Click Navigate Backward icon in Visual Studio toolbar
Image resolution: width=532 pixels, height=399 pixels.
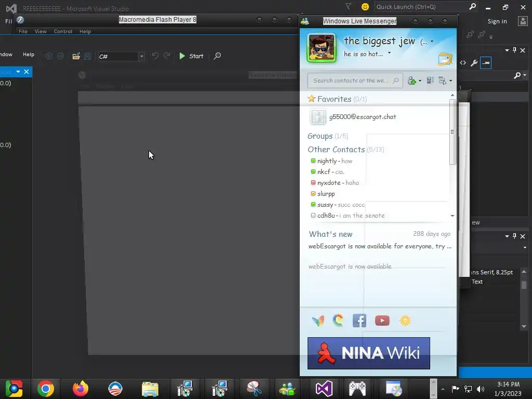coord(49,56)
